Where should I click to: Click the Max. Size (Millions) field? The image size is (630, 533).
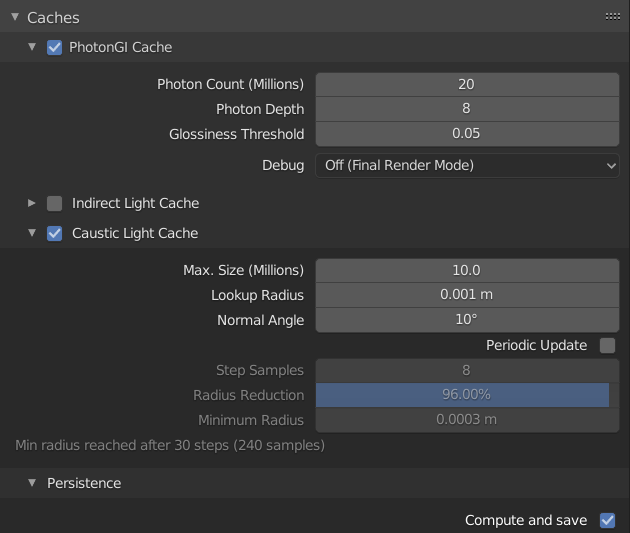(467, 270)
